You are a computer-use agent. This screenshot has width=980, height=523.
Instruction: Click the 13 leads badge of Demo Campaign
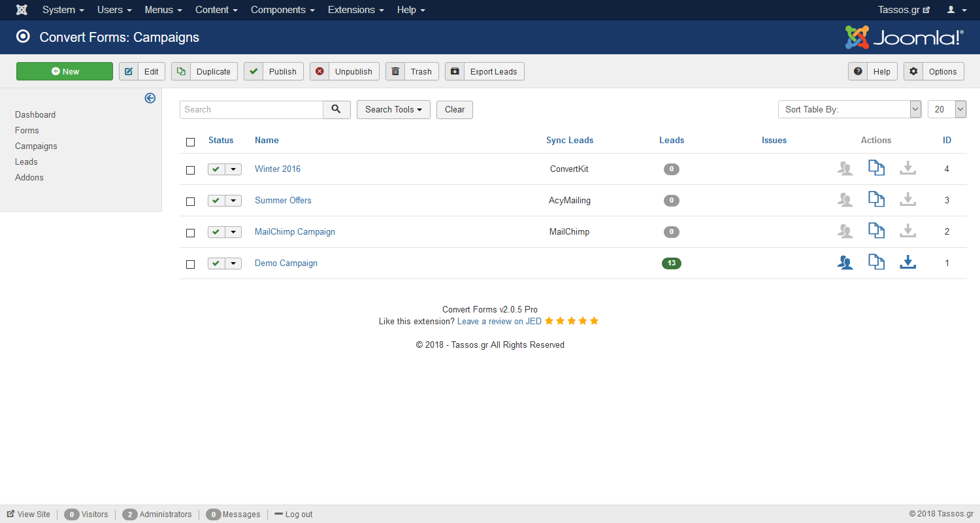point(672,263)
